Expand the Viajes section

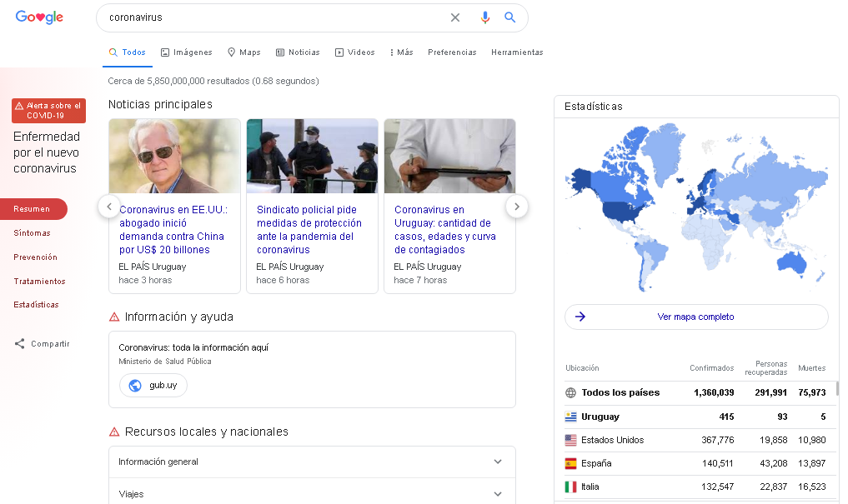point(498,492)
